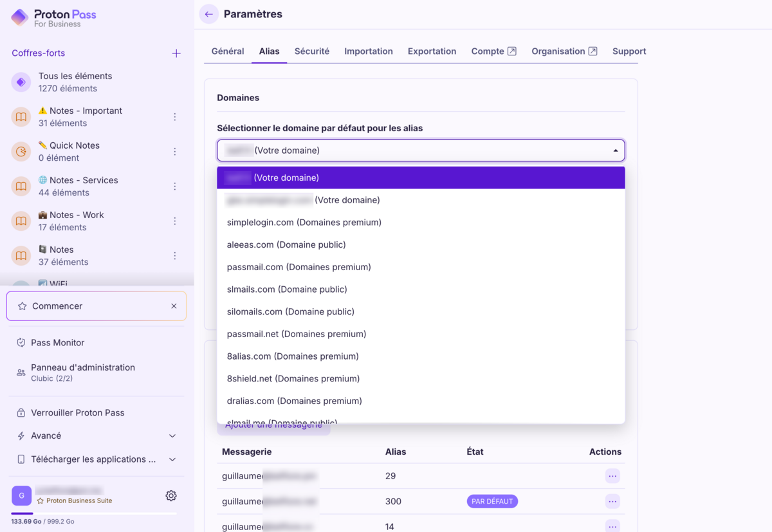The width and height of the screenshot is (772, 532).
Task: Select Tous les éléments vault
Action: [x=75, y=82]
